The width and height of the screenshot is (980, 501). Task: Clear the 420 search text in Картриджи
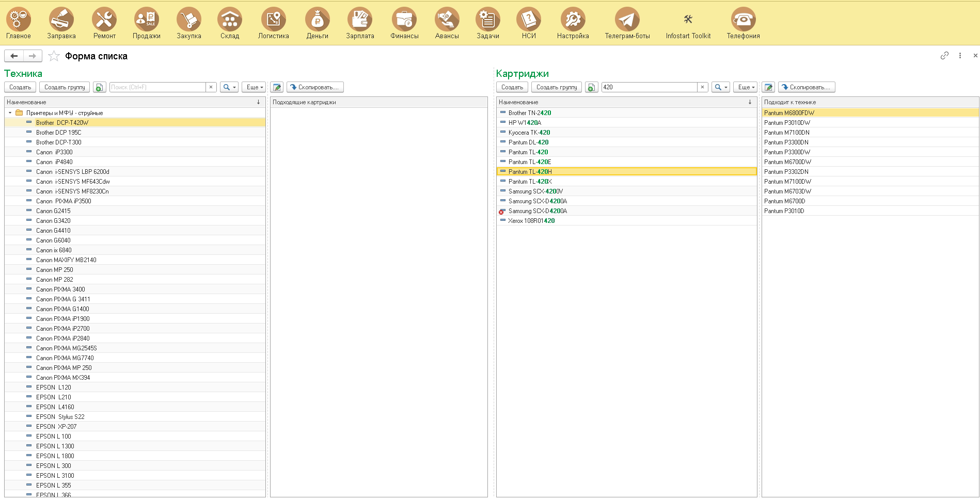pos(702,87)
